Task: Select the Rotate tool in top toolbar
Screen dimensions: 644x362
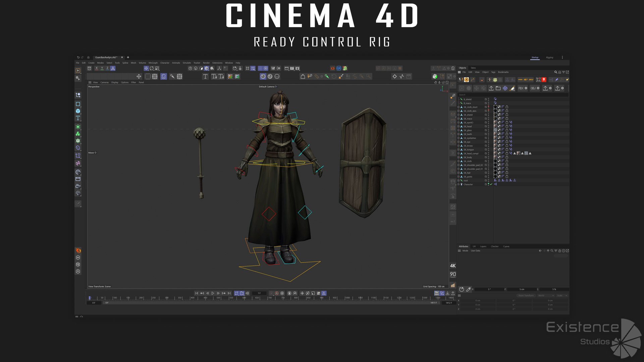Action: (152, 68)
